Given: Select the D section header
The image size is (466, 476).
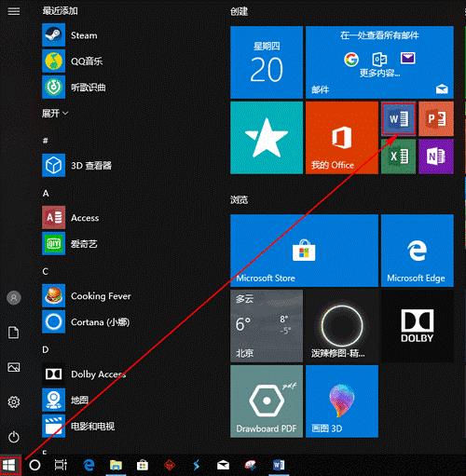Looking at the screenshot, I should [46, 349].
